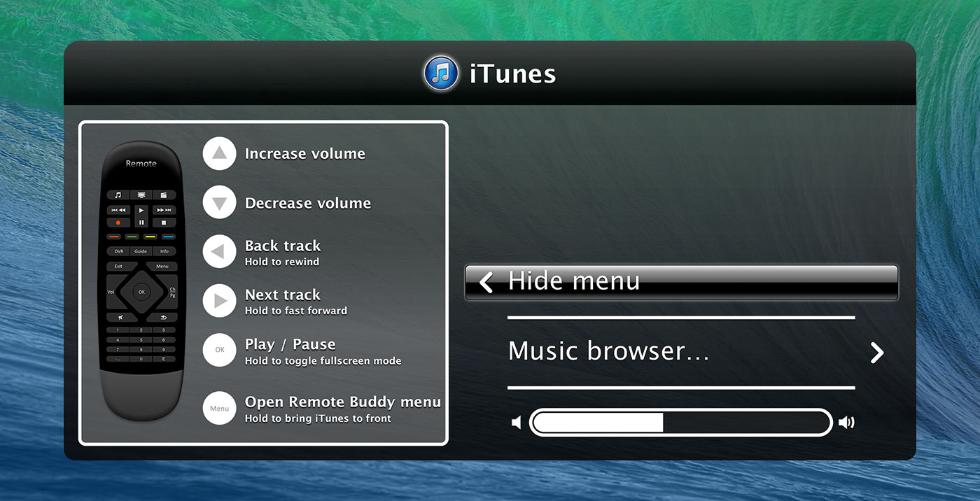Click the round OK Play / Pause icon

click(219, 351)
